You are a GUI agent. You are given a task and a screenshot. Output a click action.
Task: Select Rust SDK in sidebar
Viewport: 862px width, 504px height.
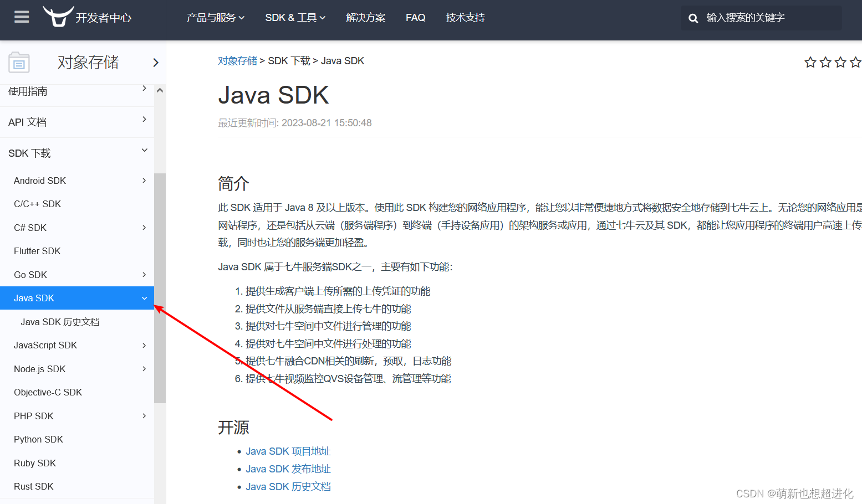click(x=34, y=487)
